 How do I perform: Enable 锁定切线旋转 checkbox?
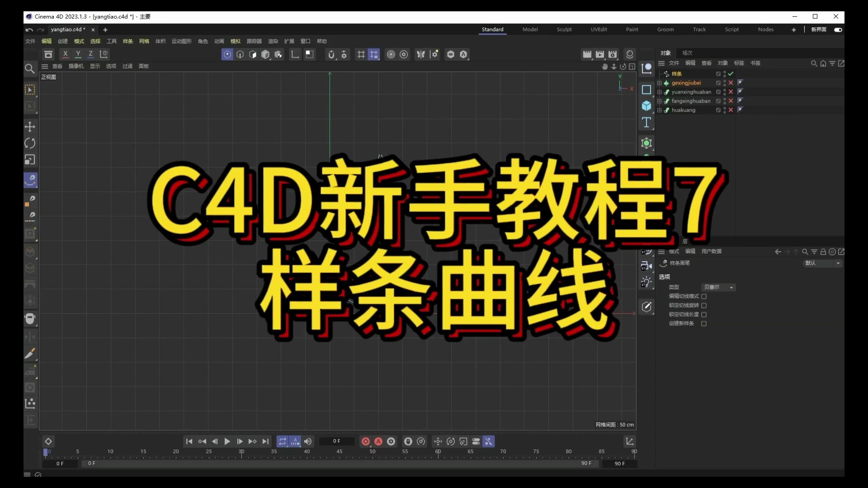pos(704,305)
